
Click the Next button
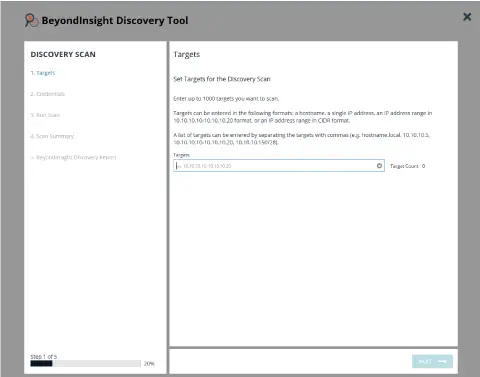[x=432, y=361]
